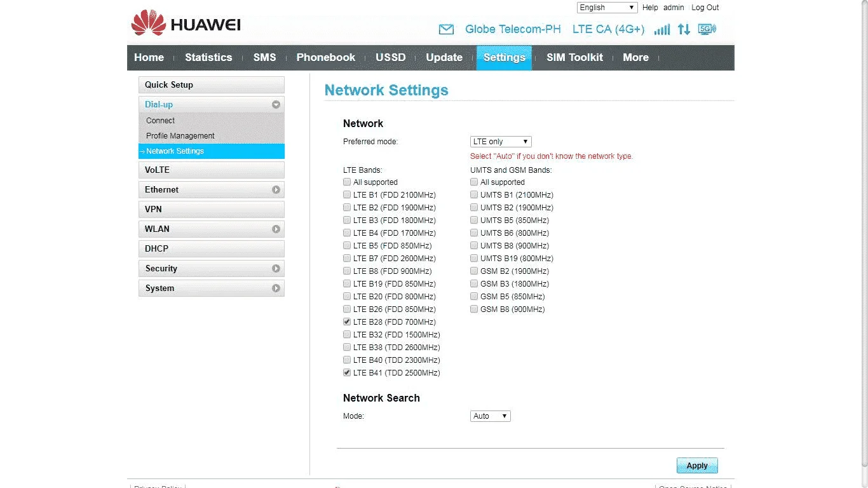Open Profile Management sidebar item
868x488 pixels.
click(211, 135)
